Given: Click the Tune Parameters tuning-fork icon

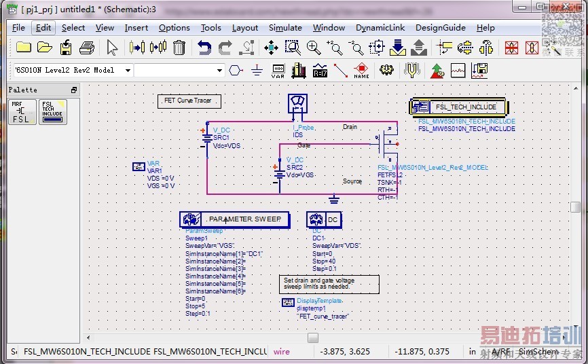Looking at the screenshot, I should (411, 71).
